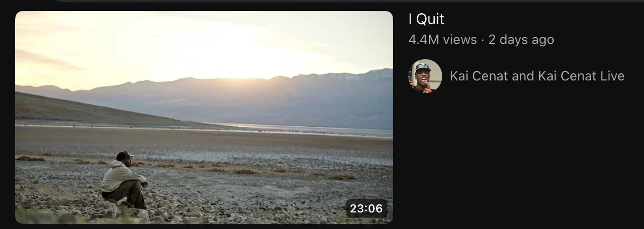Click the "I Quit" video title
The width and height of the screenshot is (644, 229).
426,19
